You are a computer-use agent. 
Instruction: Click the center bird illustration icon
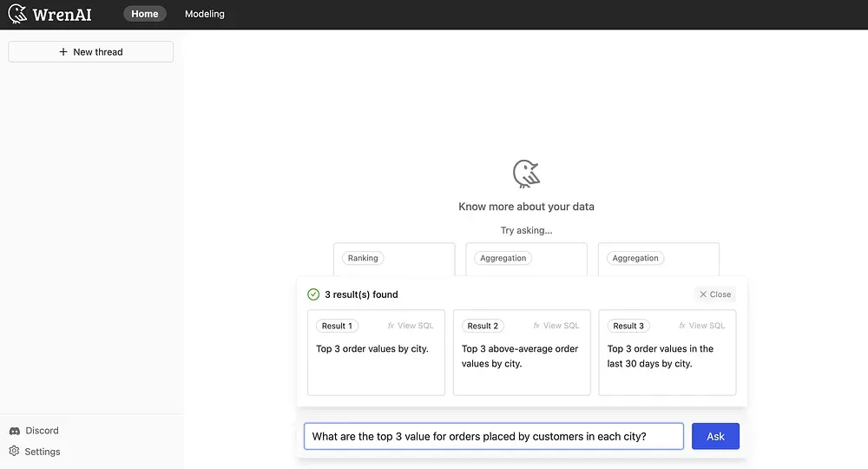point(526,175)
